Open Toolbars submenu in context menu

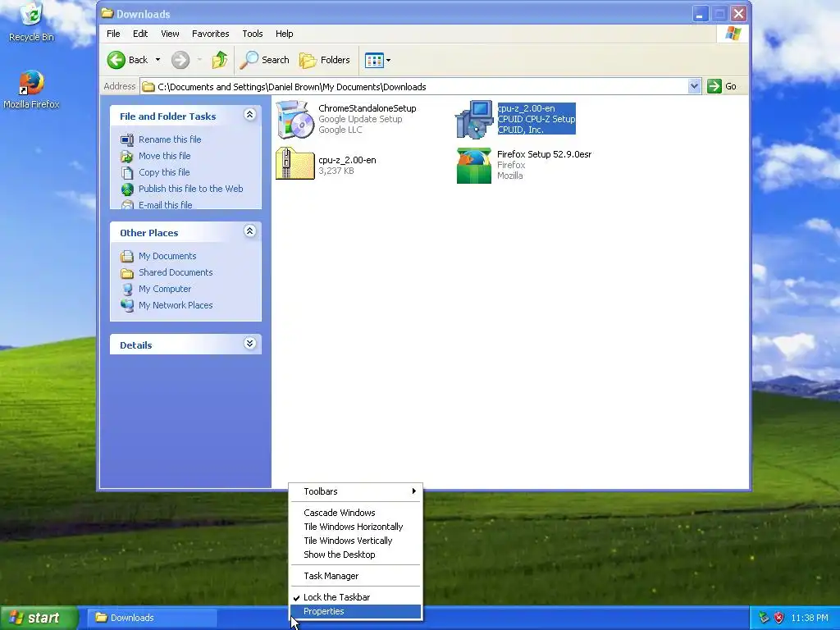pos(356,491)
